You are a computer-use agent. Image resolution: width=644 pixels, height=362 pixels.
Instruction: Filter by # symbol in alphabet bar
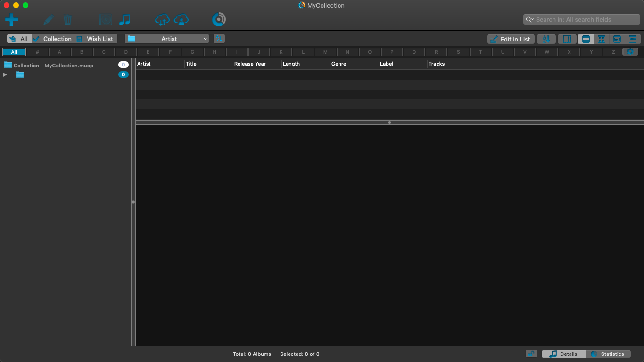coord(37,52)
